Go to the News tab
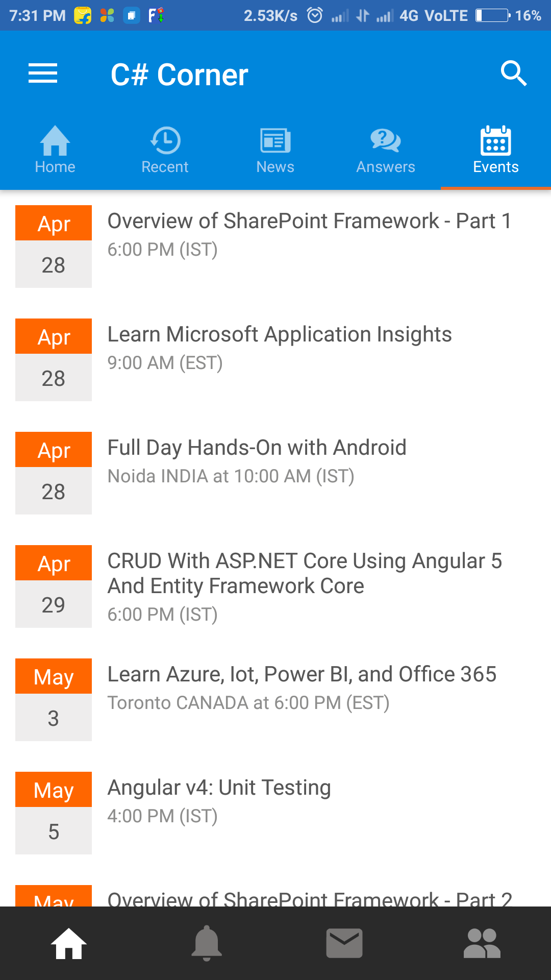Image resolution: width=551 pixels, height=980 pixels. pos(275,150)
